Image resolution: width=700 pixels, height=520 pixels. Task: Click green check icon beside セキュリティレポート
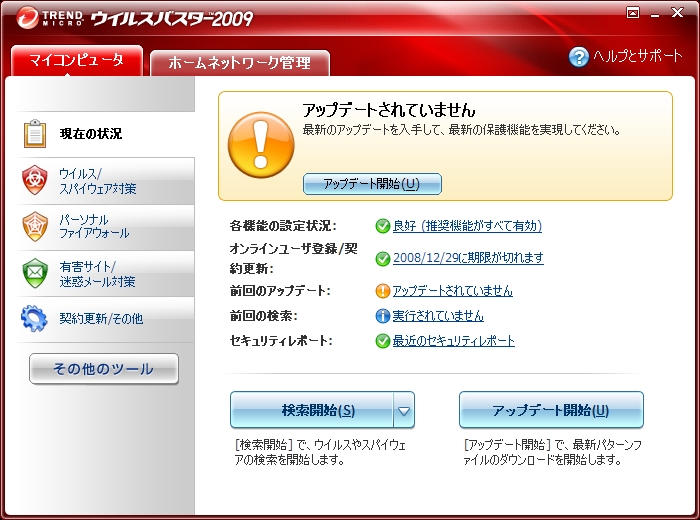(383, 341)
